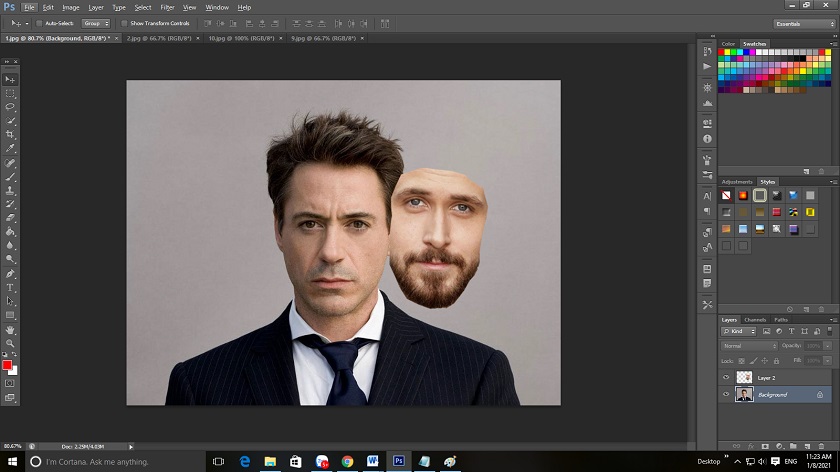Screen dimensions: 840x472
Task: Select the Path Selection tool
Action: point(10,301)
